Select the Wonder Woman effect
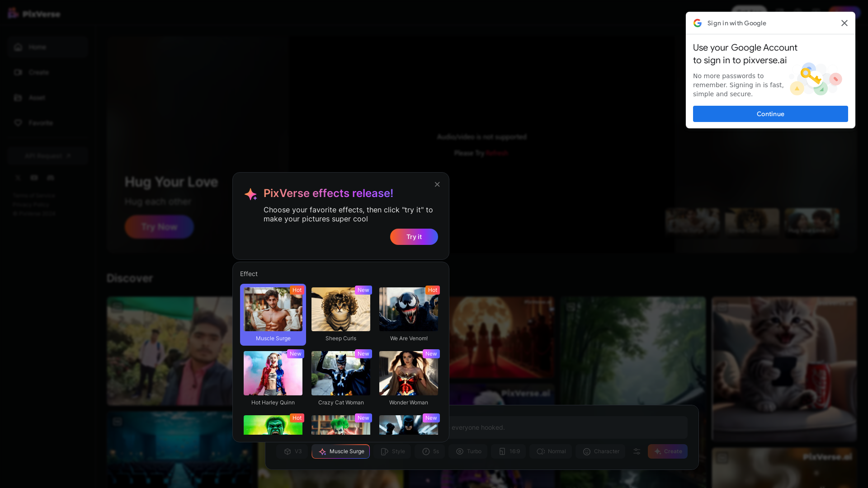Screen dimensions: 868x488 pyautogui.click(x=409, y=379)
